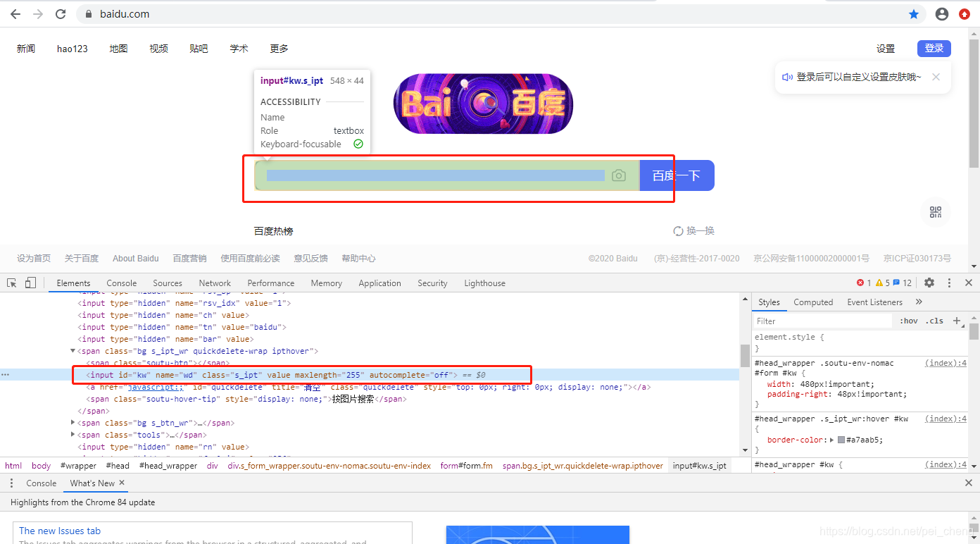Click the 换一换 refresh icon
The height and width of the screenshot is (544, 980).
click(x=678, y=231)
